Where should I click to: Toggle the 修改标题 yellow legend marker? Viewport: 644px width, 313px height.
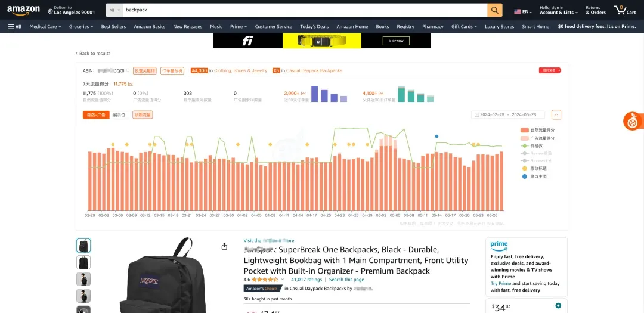click(534, 168)
